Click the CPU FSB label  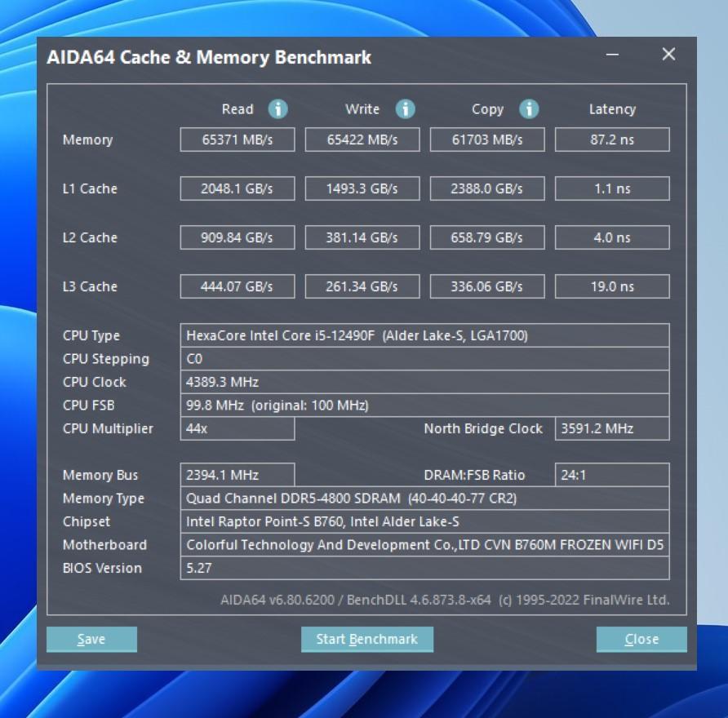(x=88, y=406)
